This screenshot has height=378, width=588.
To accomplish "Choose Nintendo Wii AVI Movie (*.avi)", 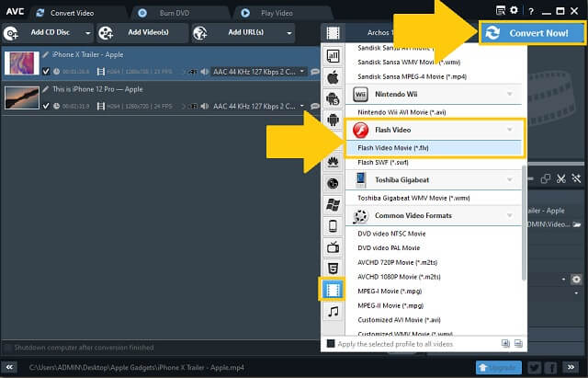I will (x=433, y=112).
